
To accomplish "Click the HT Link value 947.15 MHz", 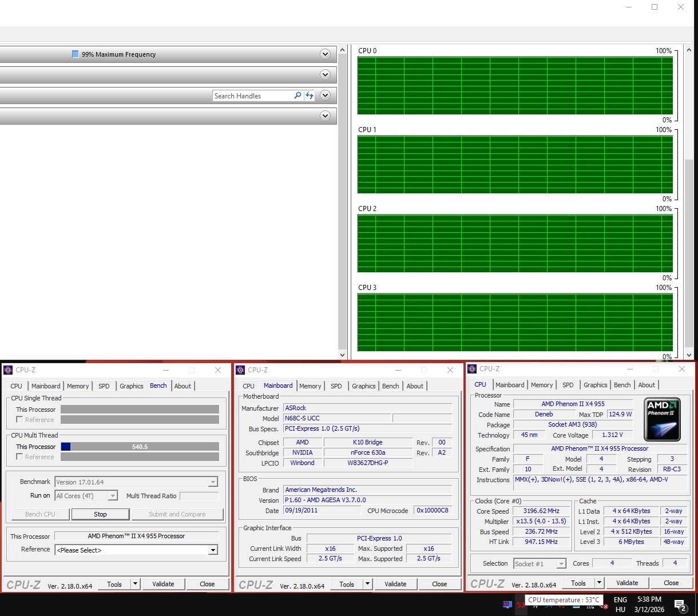I will pos(541,542).
